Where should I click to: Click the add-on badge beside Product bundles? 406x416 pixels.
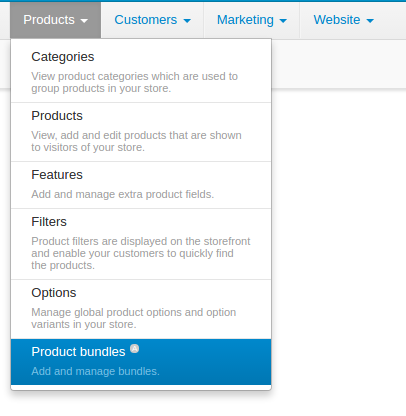134,349
